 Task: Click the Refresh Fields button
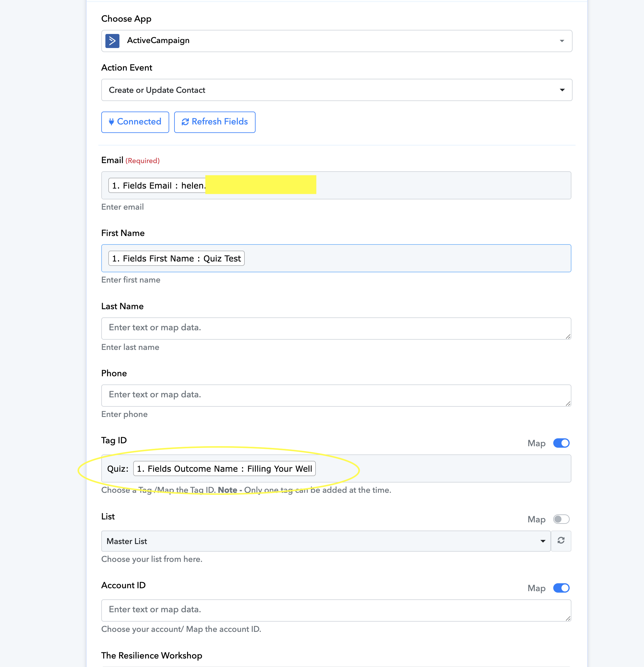click(x=215, y=122)
